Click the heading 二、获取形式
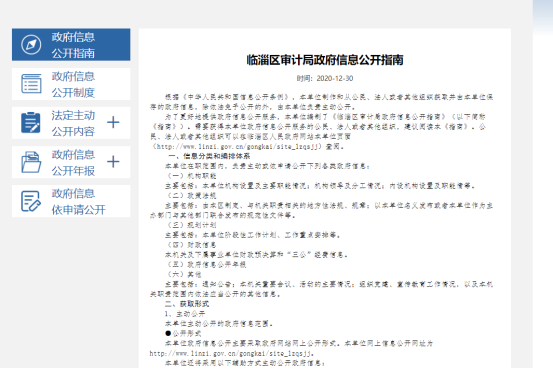553x369 pixels. [x=187, y=304]
